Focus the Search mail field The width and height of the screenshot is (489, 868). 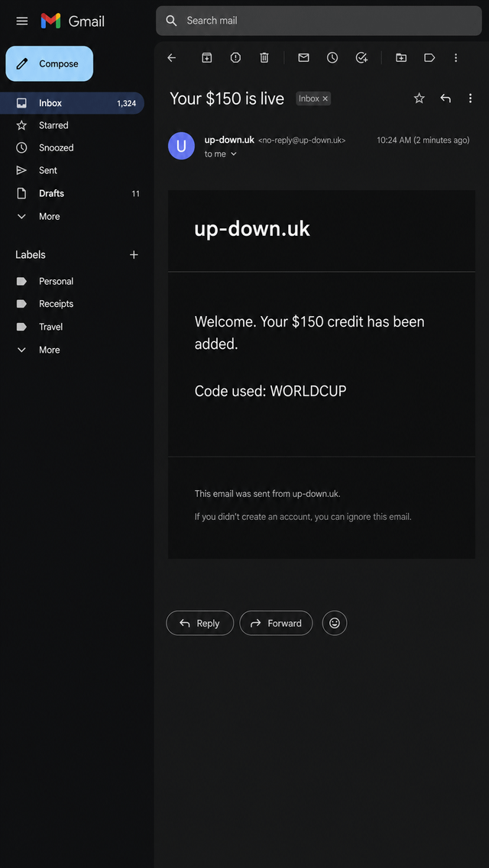coord(319,21)
